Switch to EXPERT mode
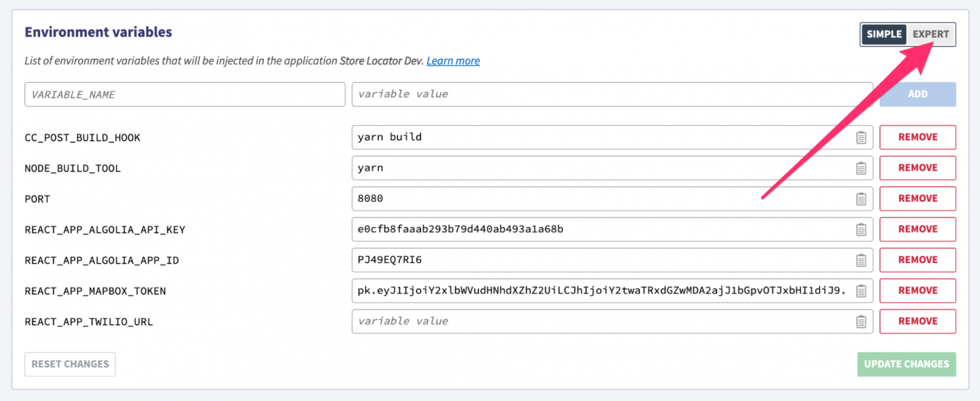 tap(930, 34)
